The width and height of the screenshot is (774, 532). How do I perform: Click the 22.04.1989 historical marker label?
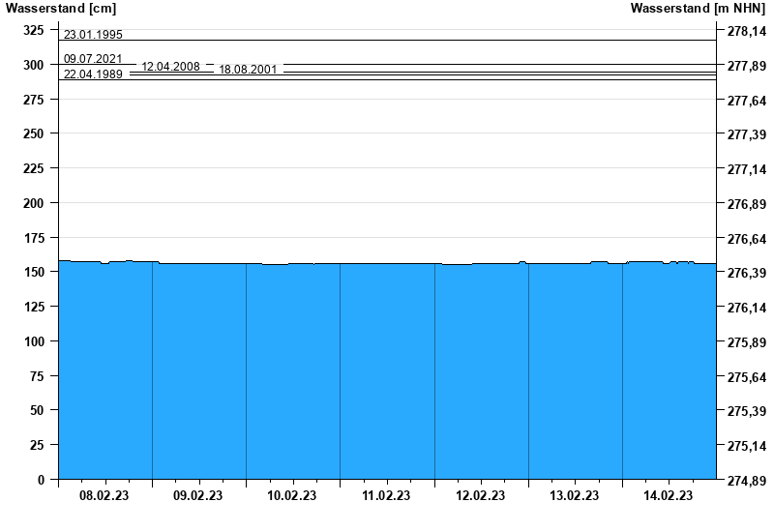point(93,74)
